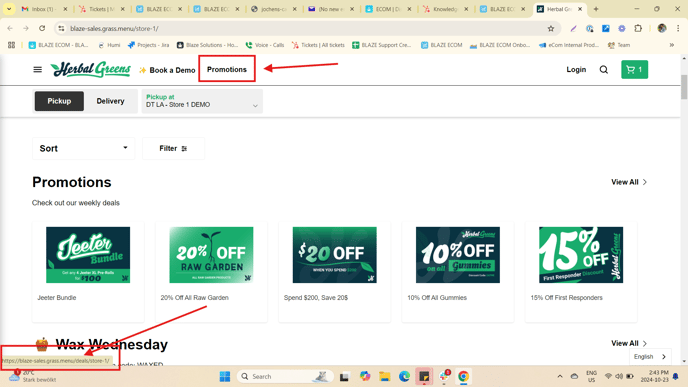Open the Voice - Calls bookmark

[265, 45]
